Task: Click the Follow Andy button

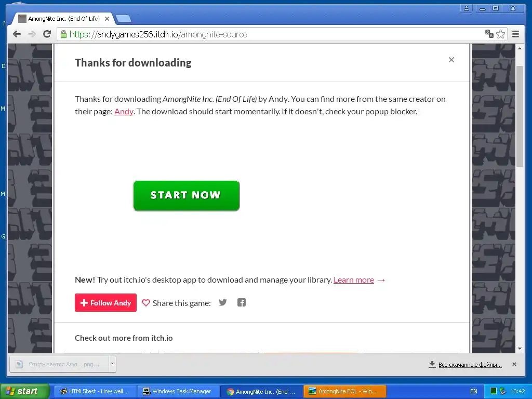Action: 105,303
